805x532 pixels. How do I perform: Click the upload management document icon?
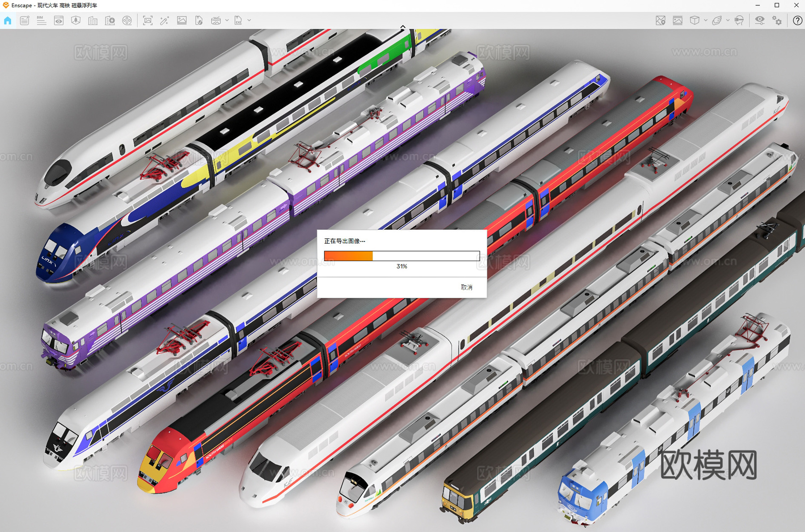(199, 21)
